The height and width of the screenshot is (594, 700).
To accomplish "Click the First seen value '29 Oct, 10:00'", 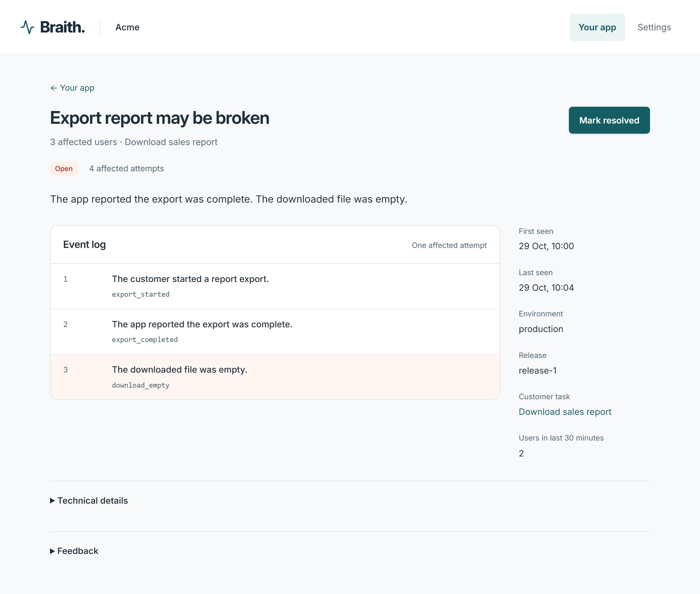I will (546, 246).
